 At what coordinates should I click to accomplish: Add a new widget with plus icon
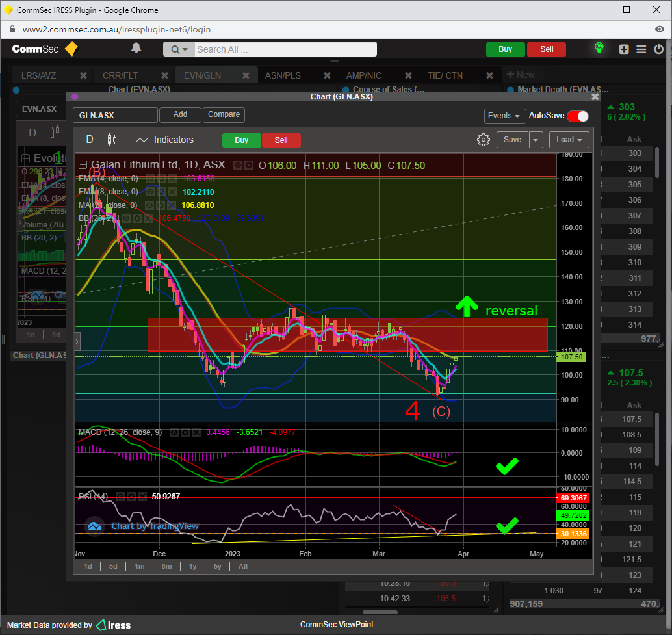[623, 49]
